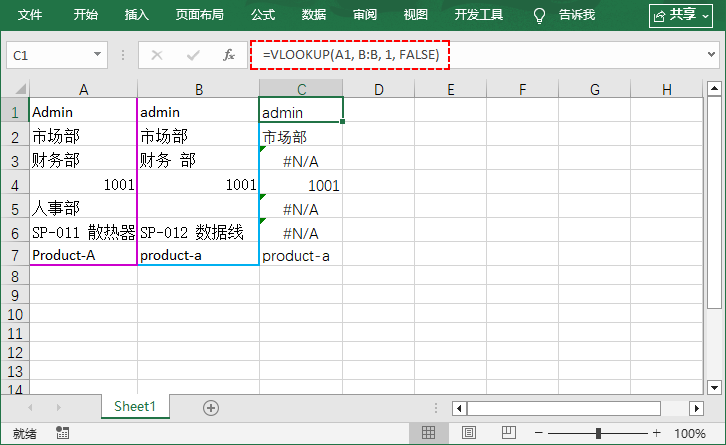Select row 1 header
Viewport: 726px width, 445px height.
[x=15, y=112]
